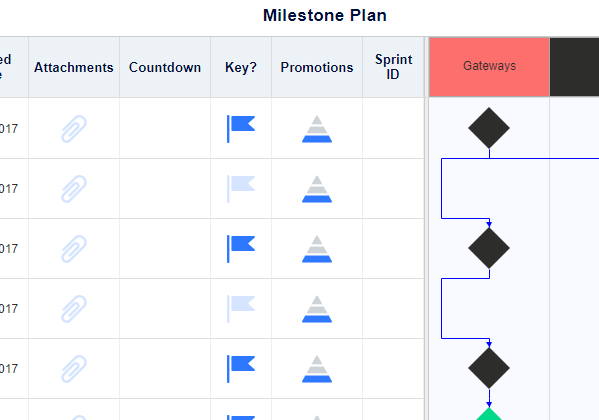
Task: Select the promotions pyramid in second row
Action: (317, 189)
